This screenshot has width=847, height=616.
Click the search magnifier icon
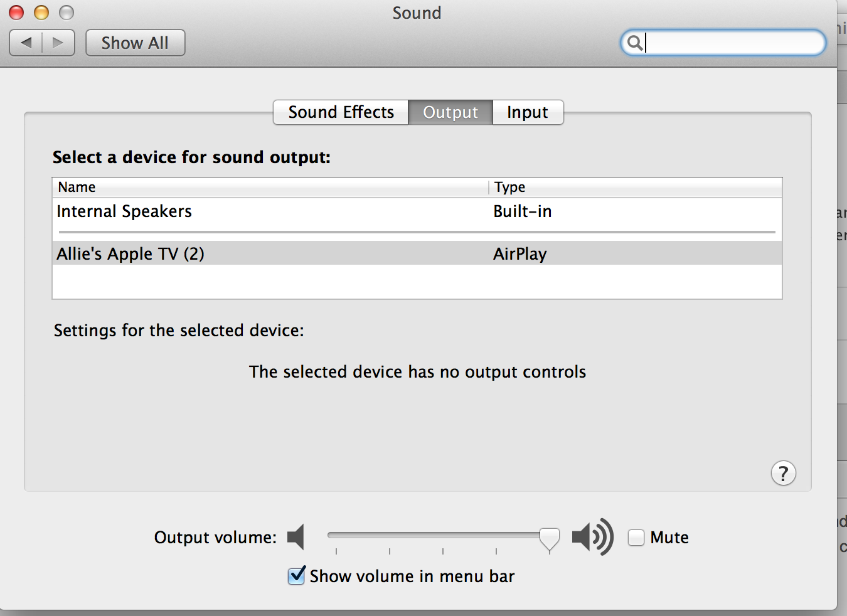(634, 43)
